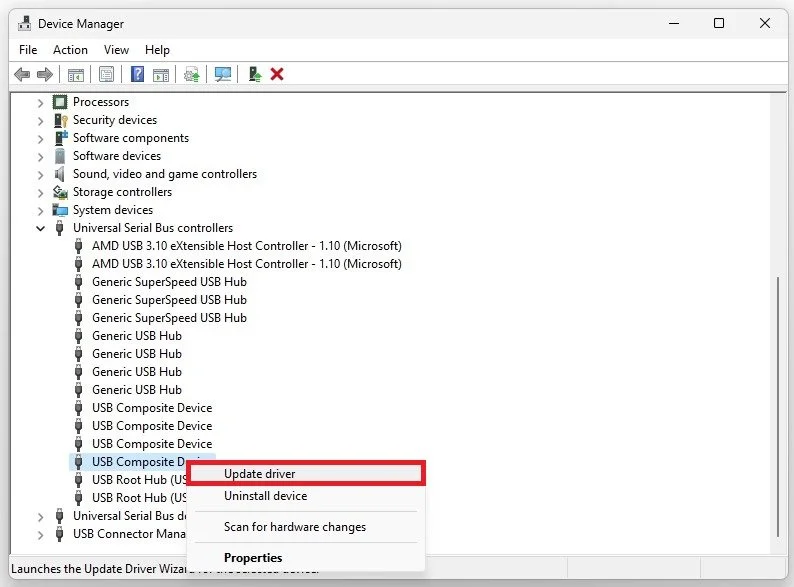The width and height of the screenshot is (794, 587).
Task: Toggle the Show/Hide Action Pane icon
Action: click(161, 74)
